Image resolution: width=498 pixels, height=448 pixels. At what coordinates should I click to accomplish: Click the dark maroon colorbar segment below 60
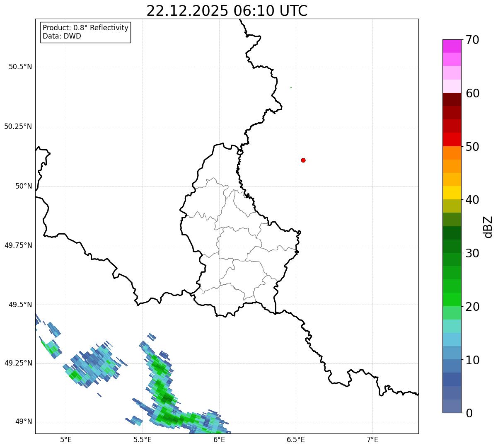[452, 99]
